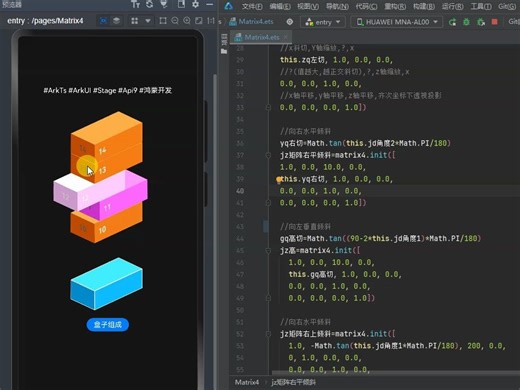This screenshot has height=390, width=520.
Task: Click Matrix4.ets breadcrumb in navigation bar
Action: tap(252, 22)
